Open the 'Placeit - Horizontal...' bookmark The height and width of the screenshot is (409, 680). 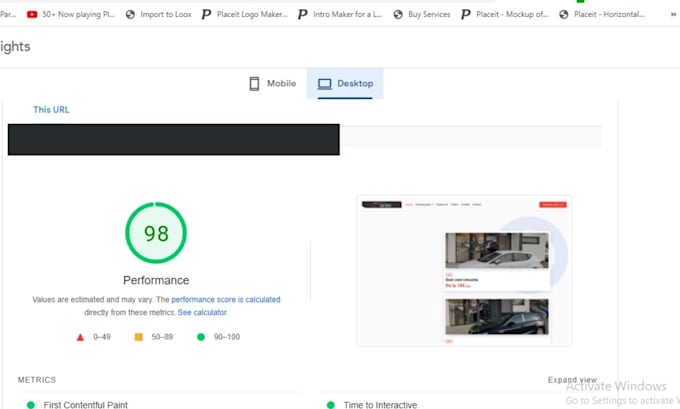pyautogui.click(x=602, y=14)
